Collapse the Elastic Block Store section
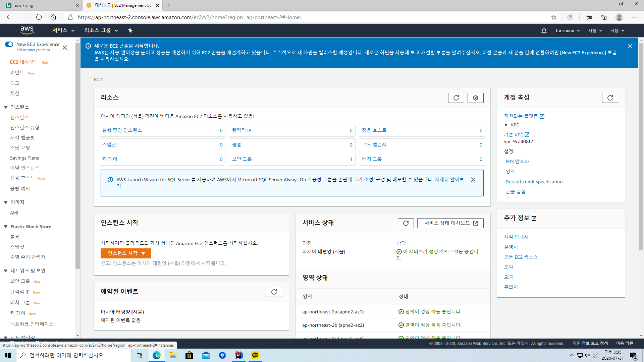Viewport: 644px width, 362px height. (x=6, y=227)
